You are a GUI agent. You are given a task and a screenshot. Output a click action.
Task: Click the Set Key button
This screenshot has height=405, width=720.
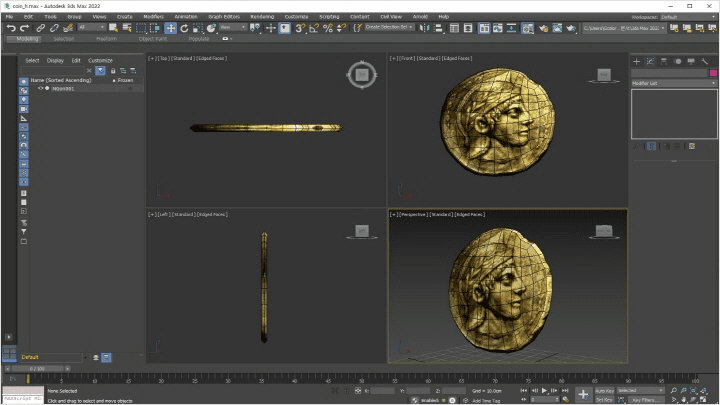(604, 399)
